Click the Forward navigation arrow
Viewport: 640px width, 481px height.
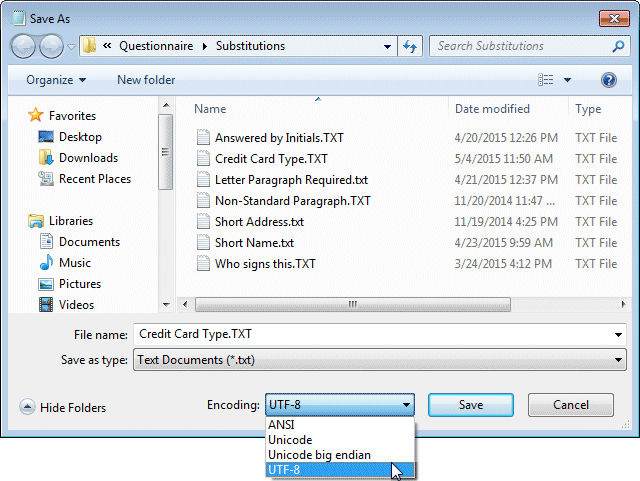click(x=51, y=46)
